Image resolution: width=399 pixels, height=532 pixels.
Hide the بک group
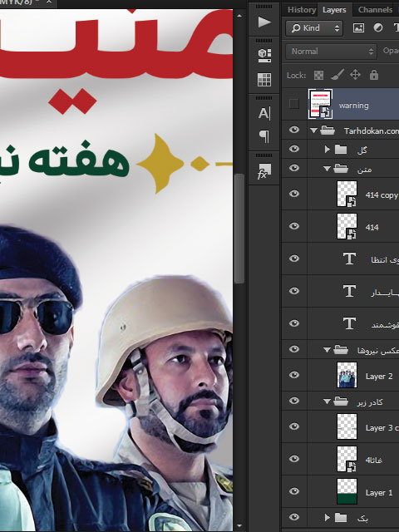294,517
